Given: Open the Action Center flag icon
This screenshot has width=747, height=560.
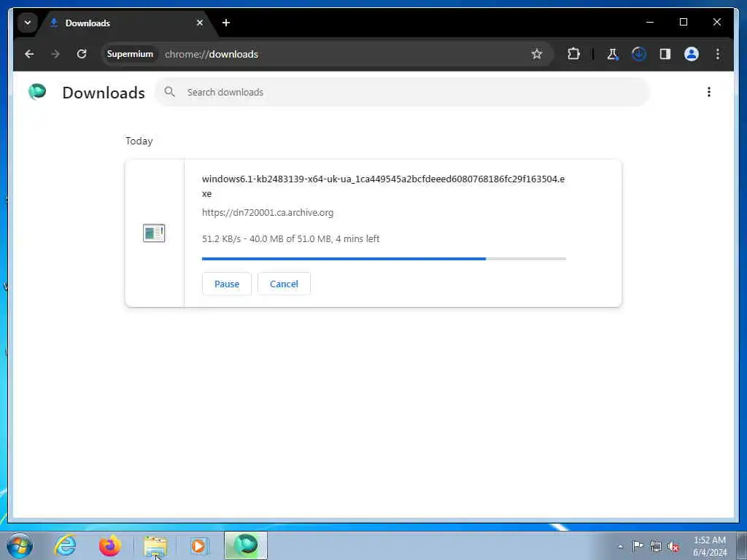Looking at the screenshot, I should 638,546.
